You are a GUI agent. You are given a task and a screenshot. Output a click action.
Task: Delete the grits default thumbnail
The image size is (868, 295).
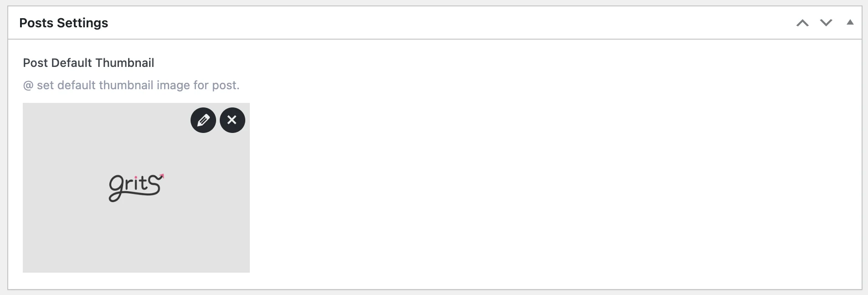click(x=232, y=120)
